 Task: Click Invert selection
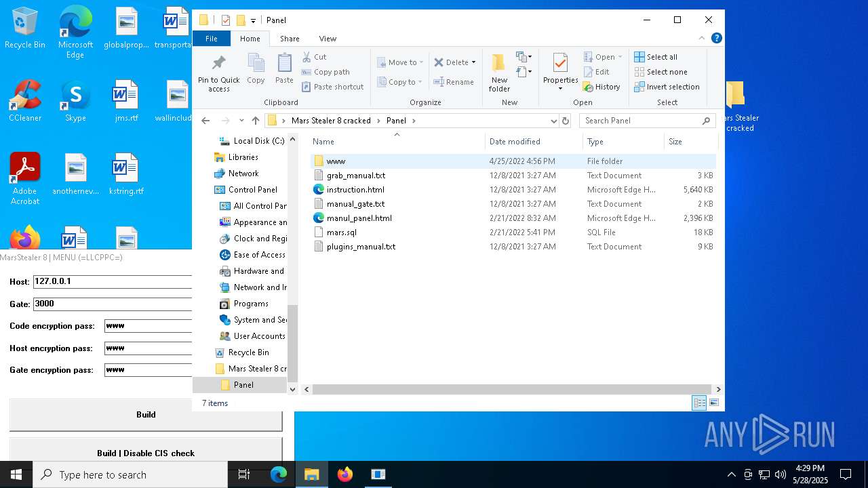click(x=667, y=87)
